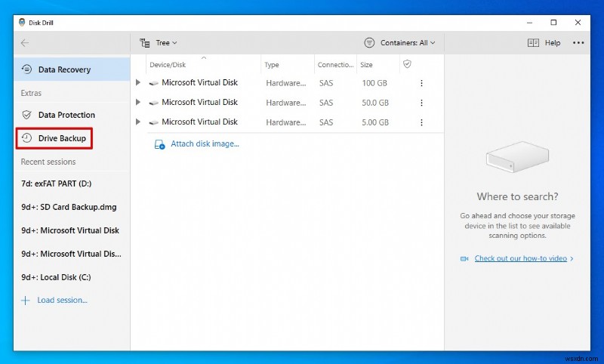Click the disk icon of 5.00 GB drive
Screen dimensions: 604x364
[154, 122]
